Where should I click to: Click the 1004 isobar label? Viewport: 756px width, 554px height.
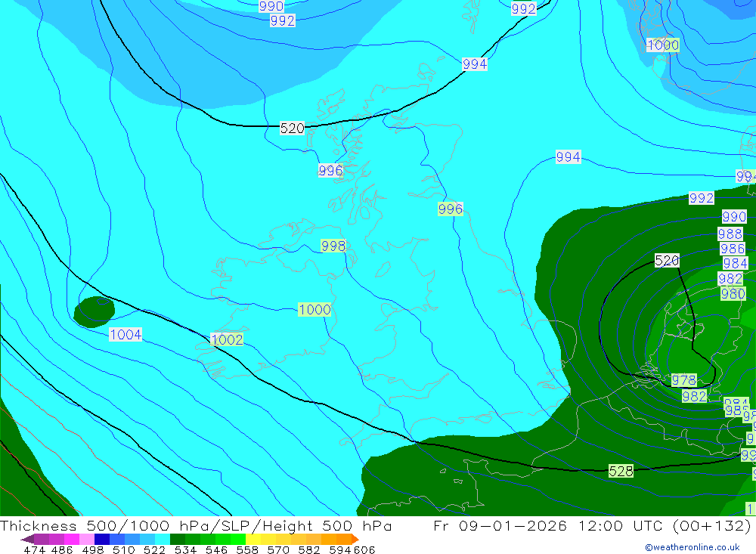click(125, 335)
